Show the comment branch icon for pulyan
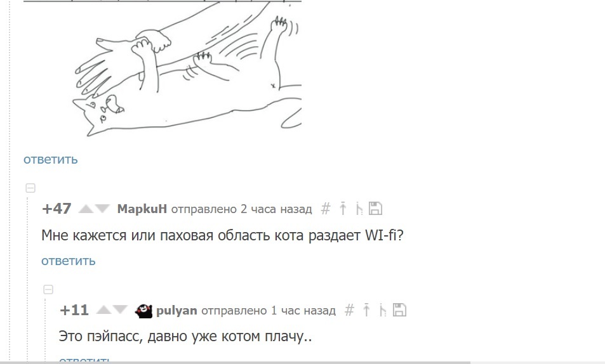Image resolution: width=605 pixels, height=364 pixels. point(382,310)
